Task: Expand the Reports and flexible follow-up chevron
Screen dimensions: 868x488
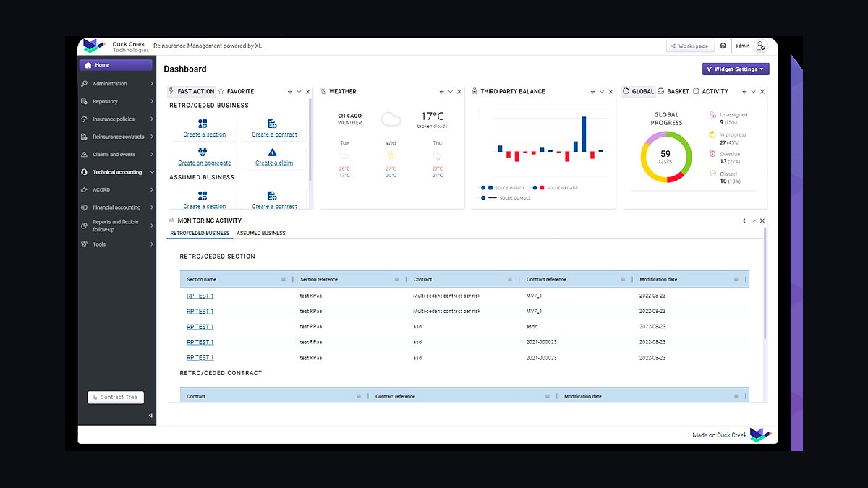Action: click(152, 226)
